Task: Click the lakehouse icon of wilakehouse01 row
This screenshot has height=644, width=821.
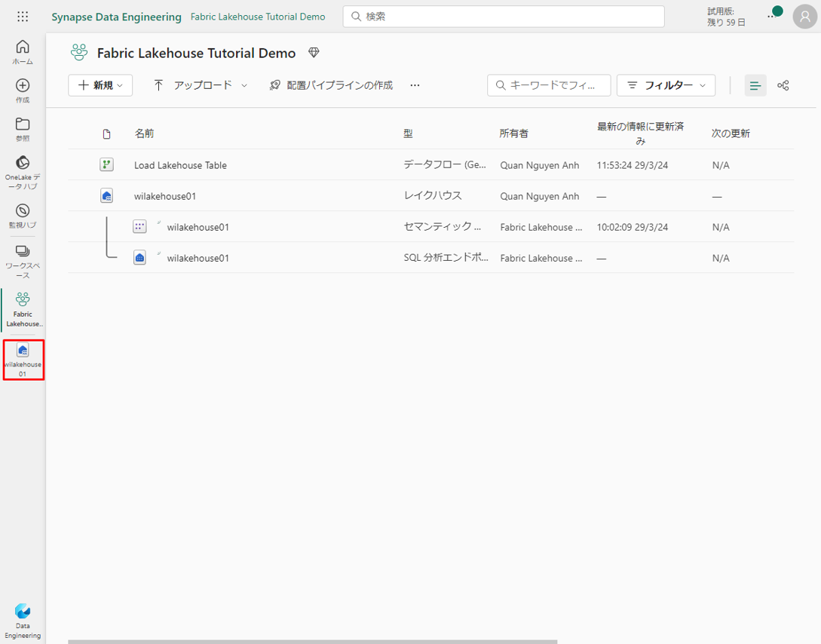Action: tap(107, 196)
